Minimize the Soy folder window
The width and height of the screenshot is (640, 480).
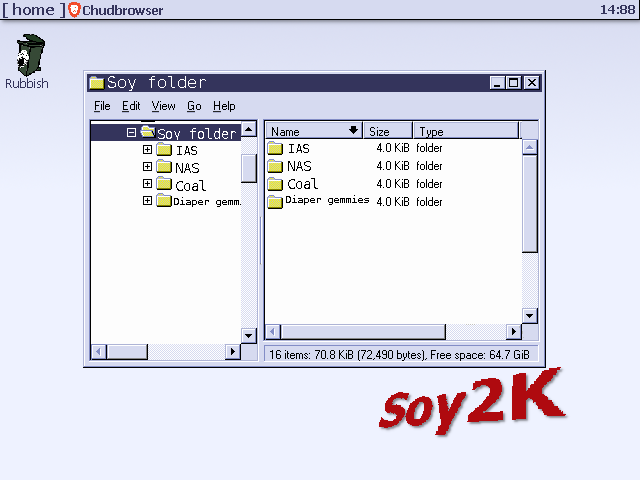[497, 83]
